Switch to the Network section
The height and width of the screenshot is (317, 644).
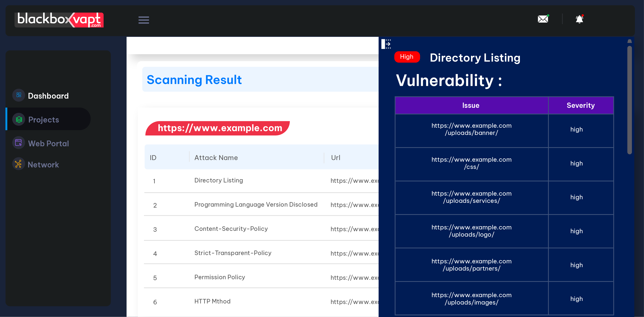point(43,164)
